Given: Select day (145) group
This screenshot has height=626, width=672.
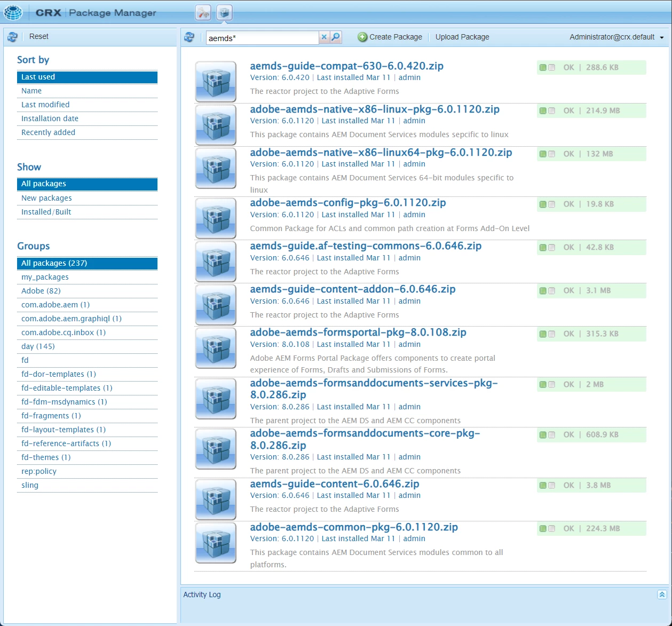Looking at the screenshot, I should (x=87, y=346).
